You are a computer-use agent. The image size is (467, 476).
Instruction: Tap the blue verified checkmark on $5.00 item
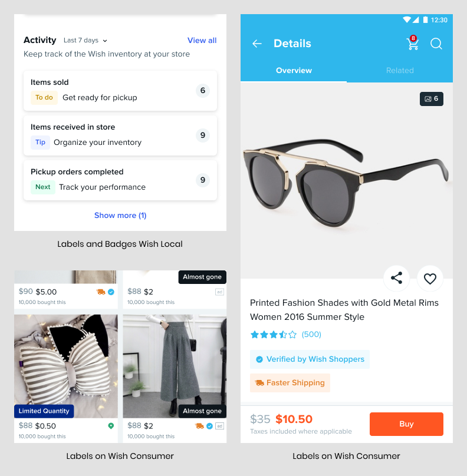[111, 292]
